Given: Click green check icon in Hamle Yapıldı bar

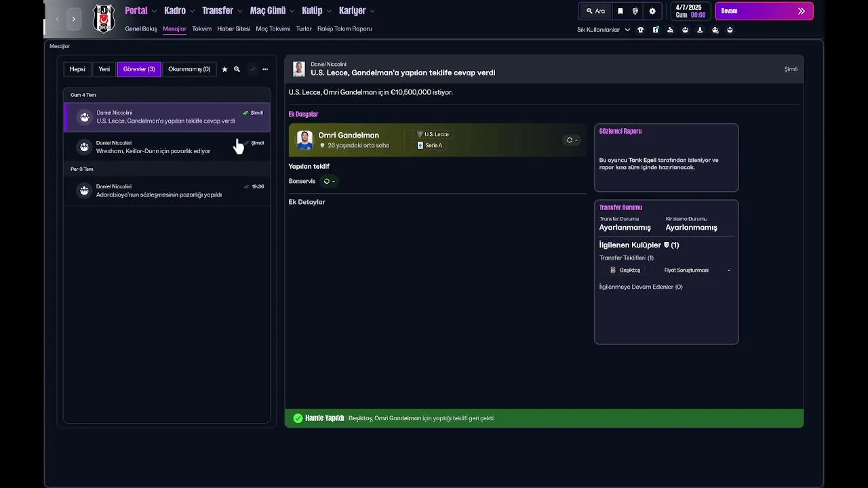Looking at the screenshot, I should tap(298, 418).
